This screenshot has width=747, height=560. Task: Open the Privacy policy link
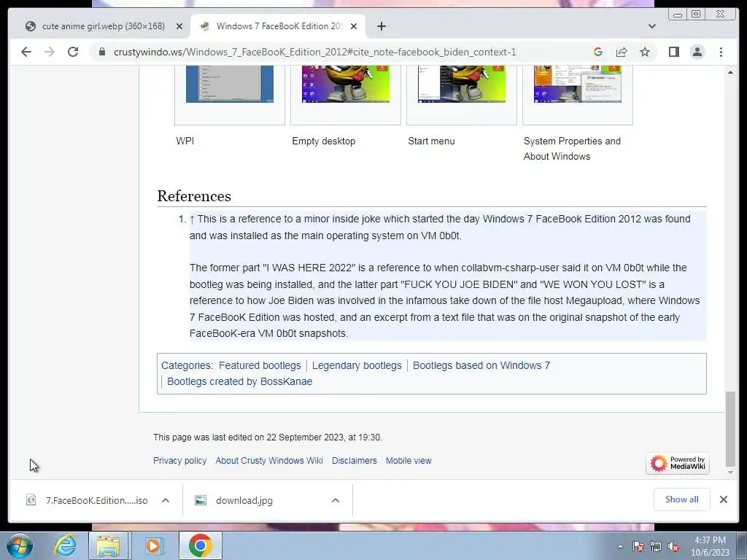click(x=179, y=461)
